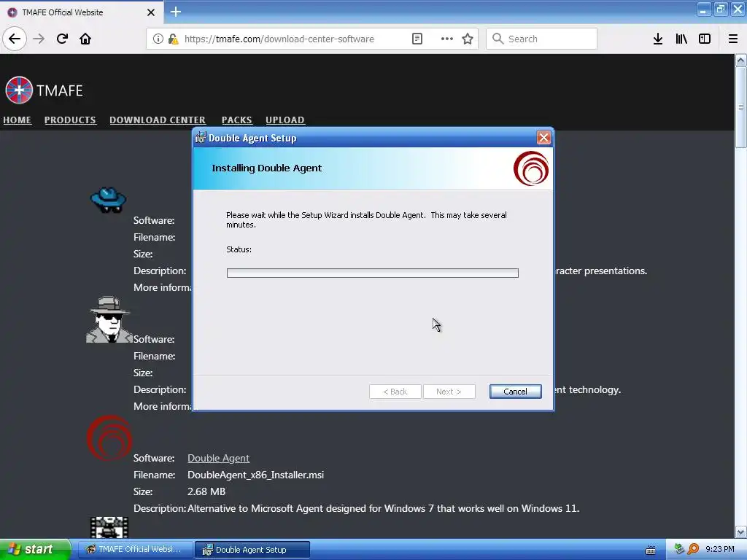
Task: Open page actions three-dot menu
Action: point(447,39)
